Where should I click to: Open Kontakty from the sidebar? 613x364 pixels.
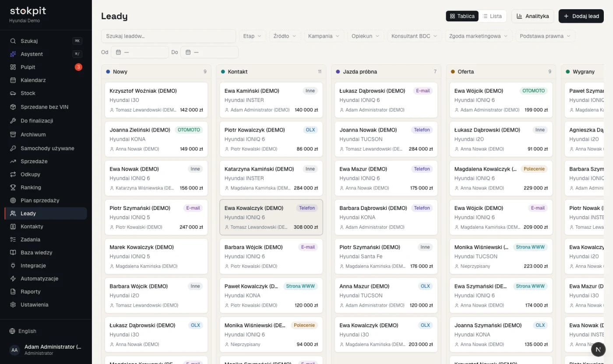[x=46, y=227]
